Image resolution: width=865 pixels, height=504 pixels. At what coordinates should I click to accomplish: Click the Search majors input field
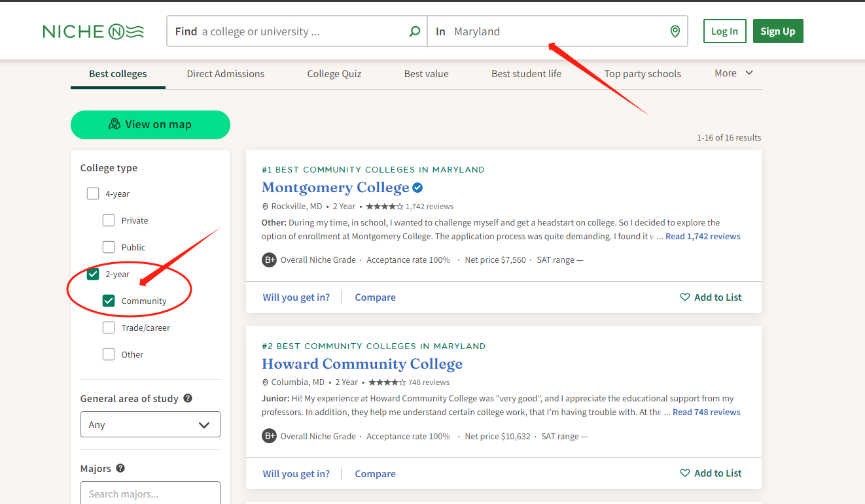pos(150,494)
